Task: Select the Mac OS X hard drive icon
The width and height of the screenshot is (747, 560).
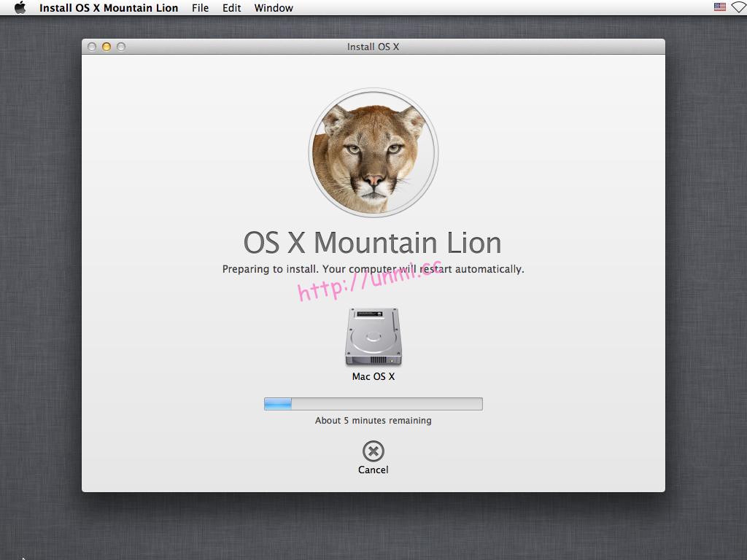Action: click(373, 336)
